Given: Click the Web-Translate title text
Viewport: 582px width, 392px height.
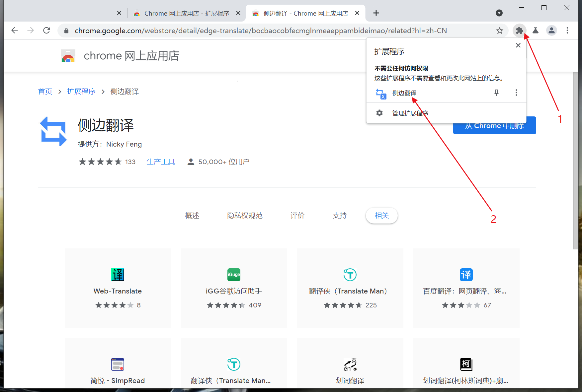Looking at the screenshot, I should tap(118, 291).
